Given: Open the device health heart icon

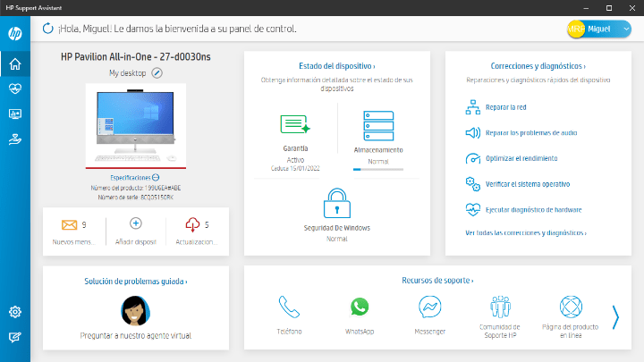Looking at the screenshot, I should pos(15,88).
